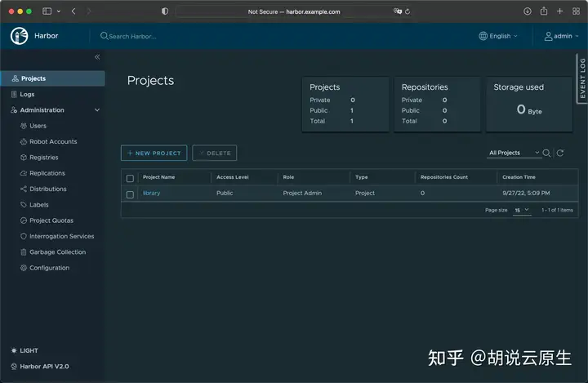This screenshot has width=588, height=383.
Task: Click Safari's share icon
Action: [x=544, y=11]
